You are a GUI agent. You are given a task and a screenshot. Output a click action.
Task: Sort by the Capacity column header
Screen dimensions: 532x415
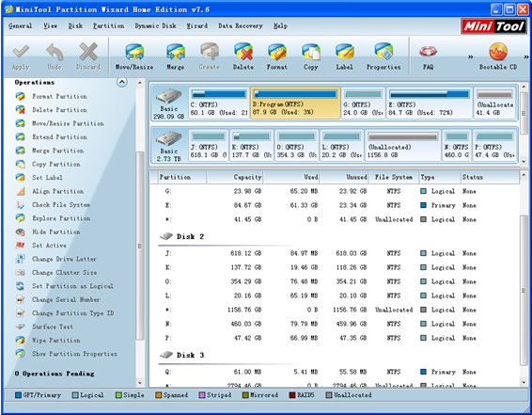[234, 177]
